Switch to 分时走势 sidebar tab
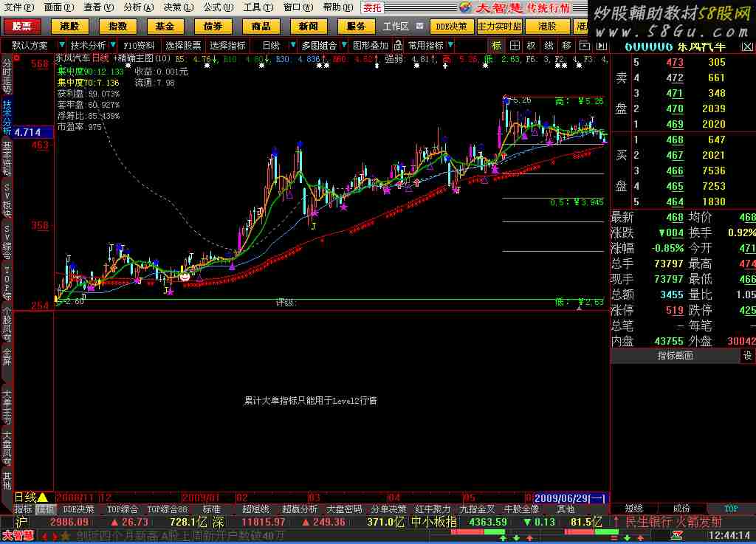 (7, 76)
